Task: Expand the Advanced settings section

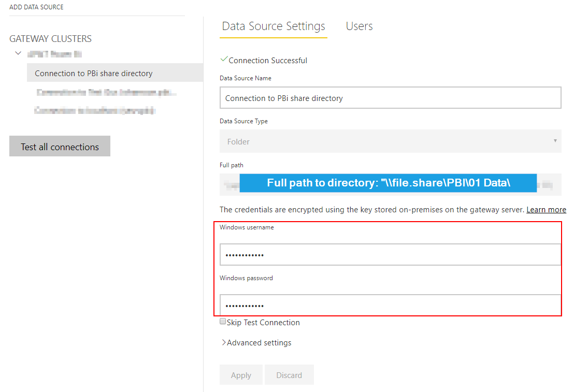Action: (256, 343)
